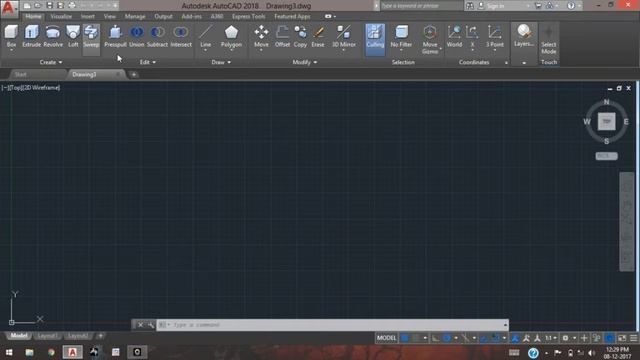The width and height of the screenshot is (640, 360).
Task: Use the Subtract boolean tool
Action: coord(157,36)
